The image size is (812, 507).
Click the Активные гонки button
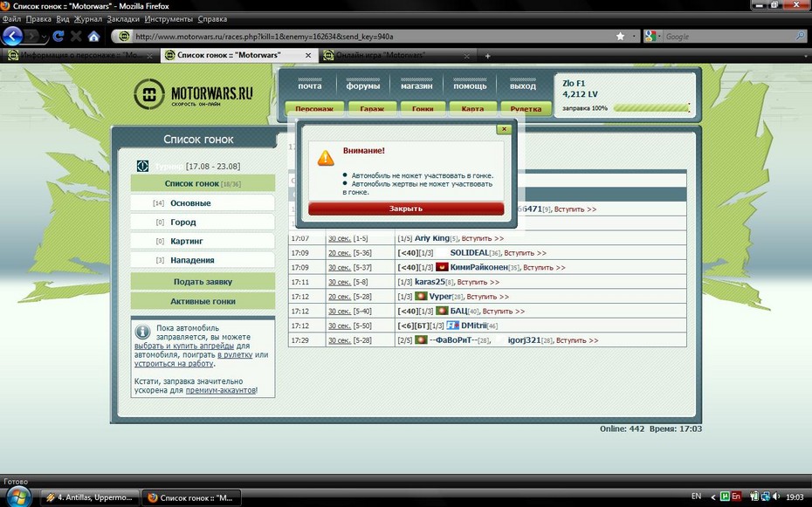click(x=203, y=301)
